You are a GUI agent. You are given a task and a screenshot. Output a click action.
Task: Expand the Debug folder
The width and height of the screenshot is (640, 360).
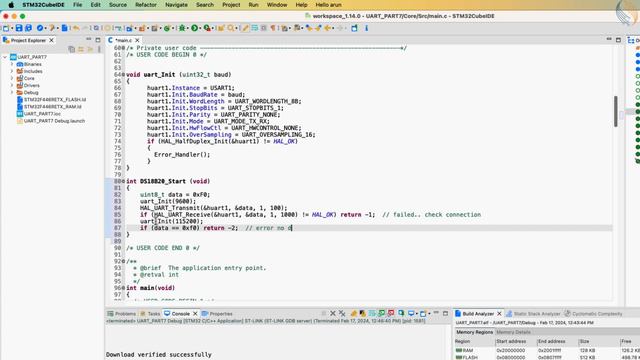(12, 92)
